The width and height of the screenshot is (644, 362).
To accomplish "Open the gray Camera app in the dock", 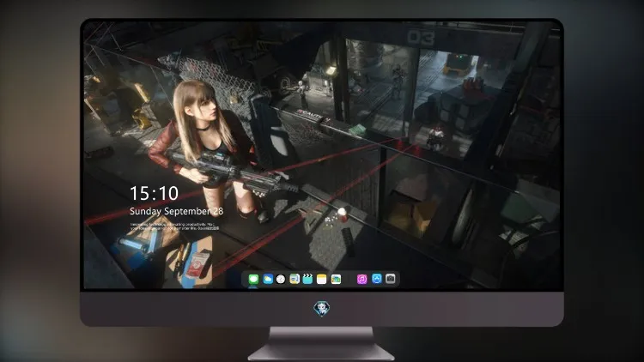I will [391, 279].
